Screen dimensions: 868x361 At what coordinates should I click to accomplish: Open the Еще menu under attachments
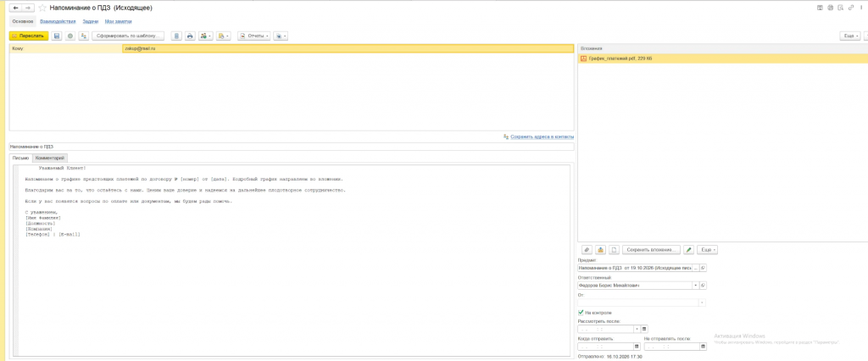click(x=708, y=250)
